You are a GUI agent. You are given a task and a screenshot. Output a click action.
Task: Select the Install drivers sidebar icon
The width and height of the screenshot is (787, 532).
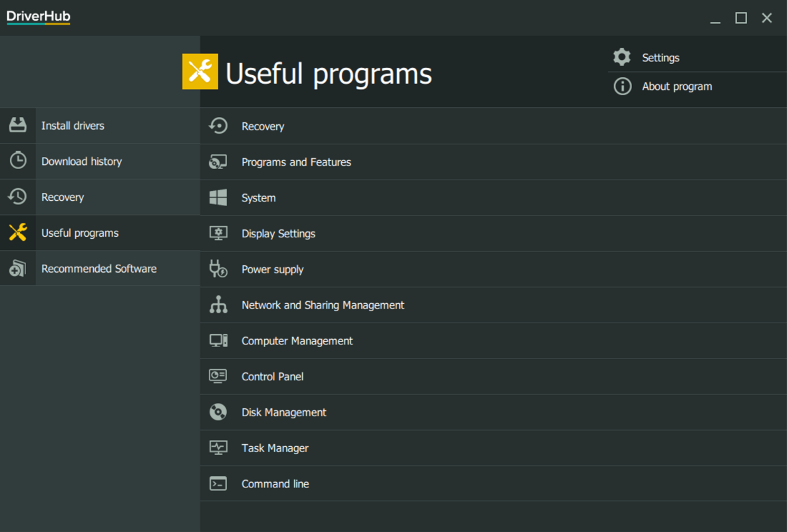pyautogui.click(x=17, y=125)
